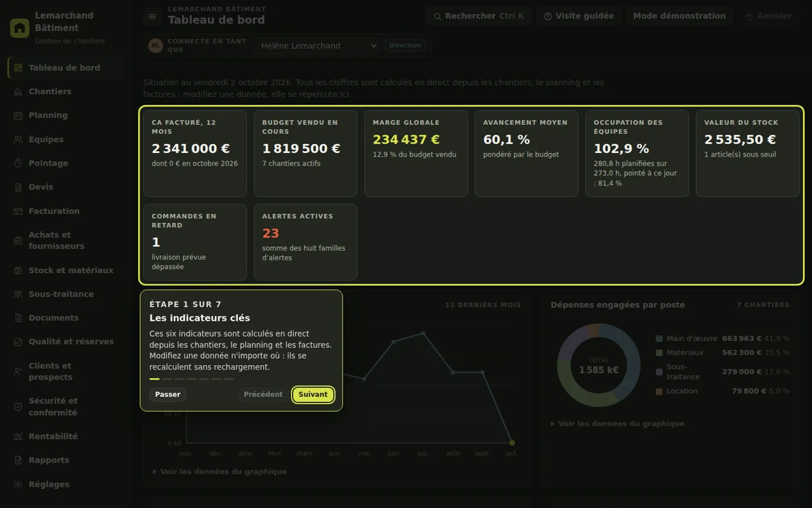Screen dimensions: 812x508
Task: Click the Stock et matériaux icon
Action: [x=18, y=271]
